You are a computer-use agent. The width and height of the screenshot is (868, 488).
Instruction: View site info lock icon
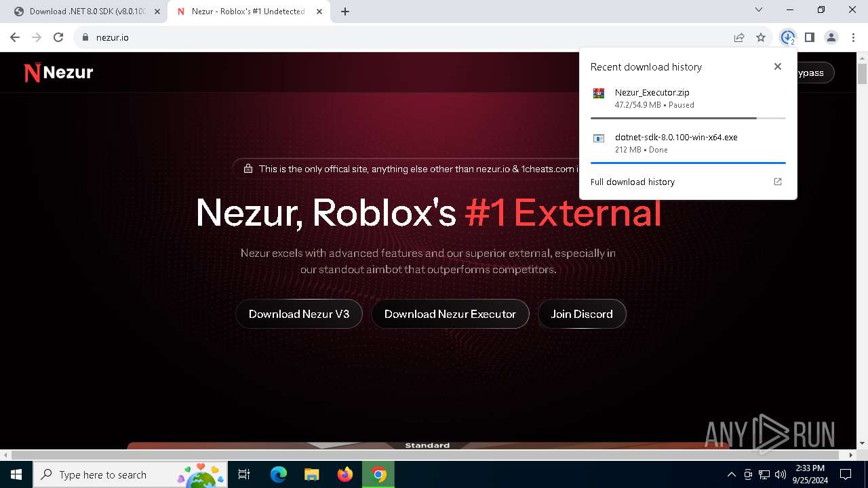[85, 37]
